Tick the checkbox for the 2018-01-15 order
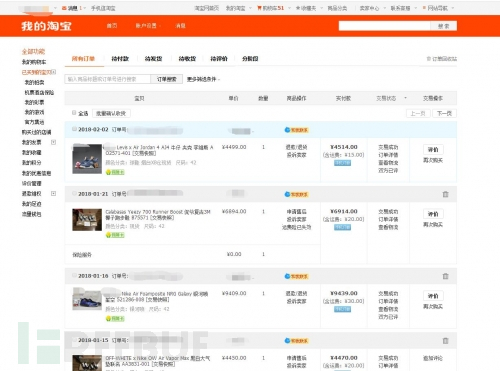The width and height of the screenshot is (500, 371). [x=74, y=340]
